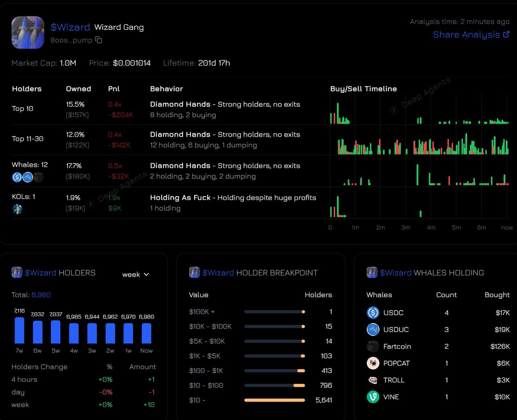Click the Total 6,980 holders value
517x420 pixels.
tap(41, 295)
